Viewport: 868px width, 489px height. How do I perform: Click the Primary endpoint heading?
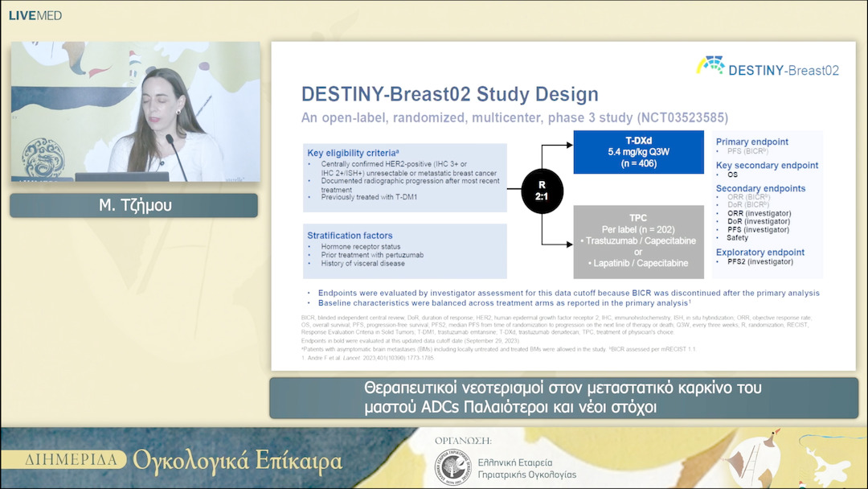pos(751,142)
